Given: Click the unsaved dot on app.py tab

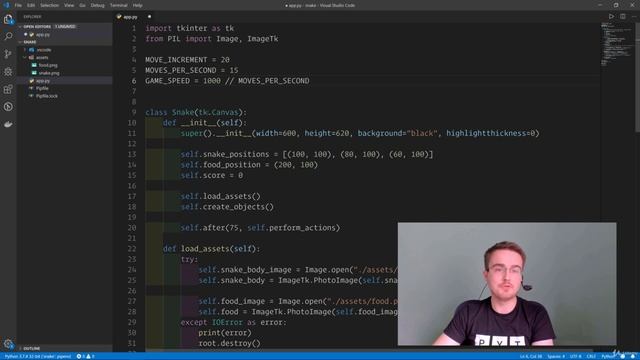Looking at the screenshot, I should click(149, 17).
